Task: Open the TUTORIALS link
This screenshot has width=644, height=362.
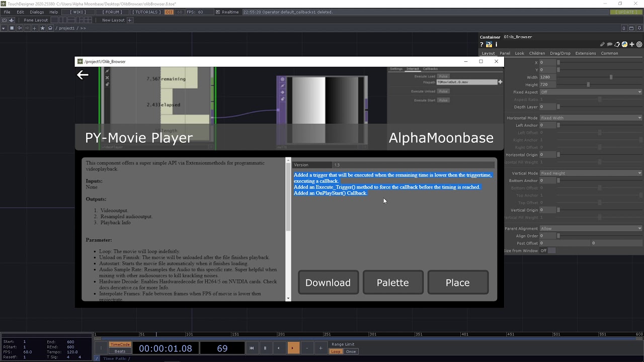Action: click(146, 12)
